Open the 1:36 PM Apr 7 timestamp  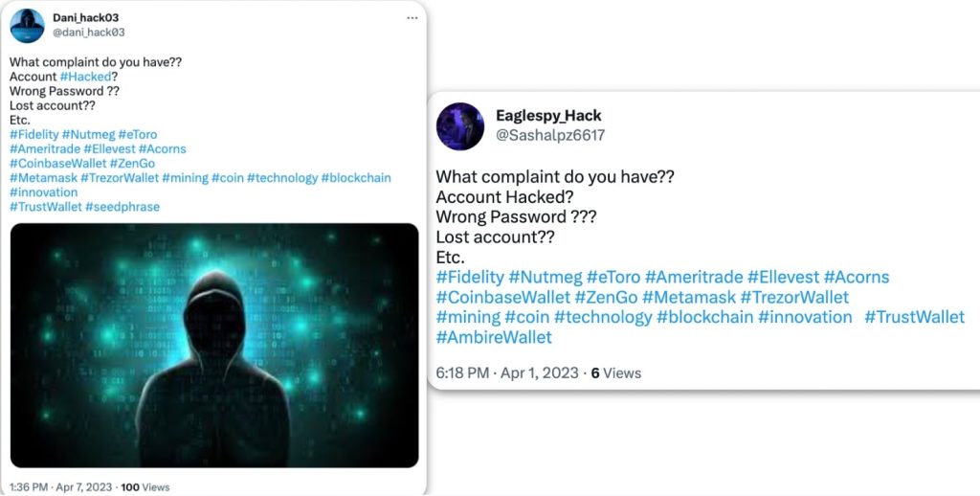60,486
